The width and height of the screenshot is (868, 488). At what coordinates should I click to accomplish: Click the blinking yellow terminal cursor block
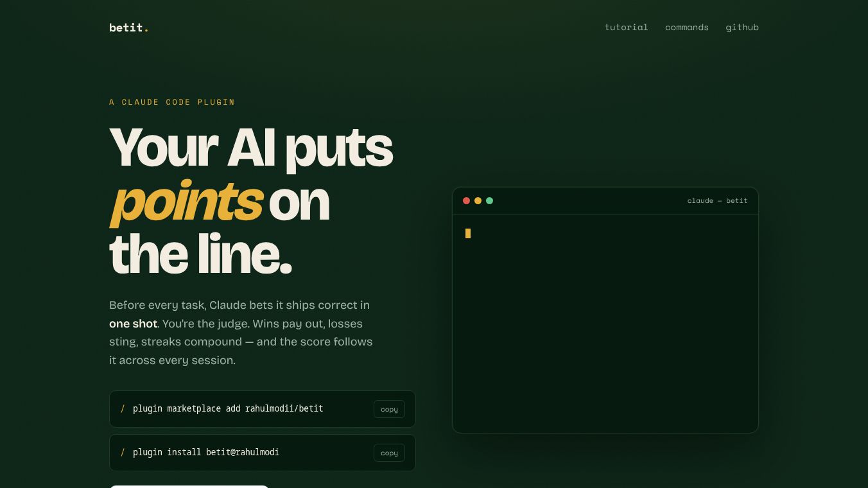[x=468, y=233]
